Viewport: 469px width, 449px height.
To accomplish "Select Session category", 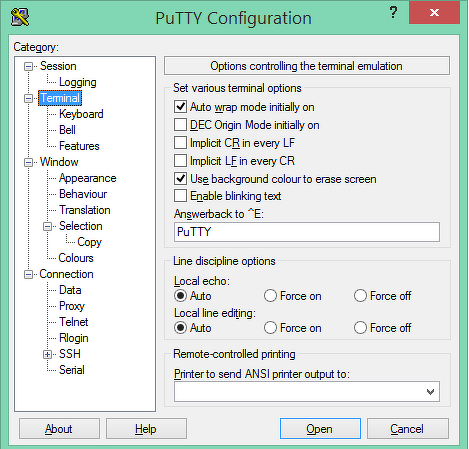I will tap(58, 66).
